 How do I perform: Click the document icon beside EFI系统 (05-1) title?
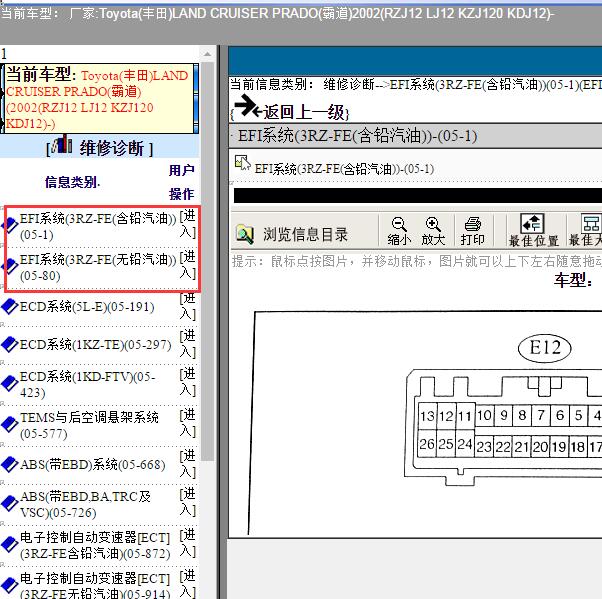pos(243,163)
